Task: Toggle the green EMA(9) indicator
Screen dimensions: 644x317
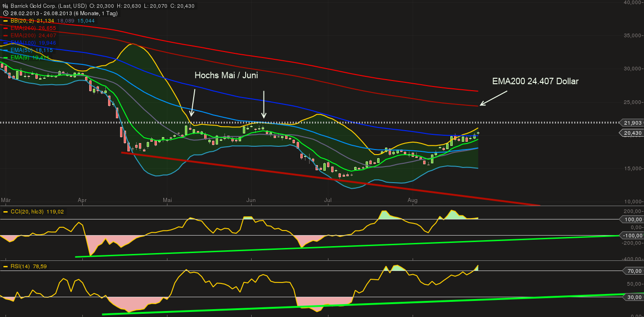Action: (x=6, y=58)
